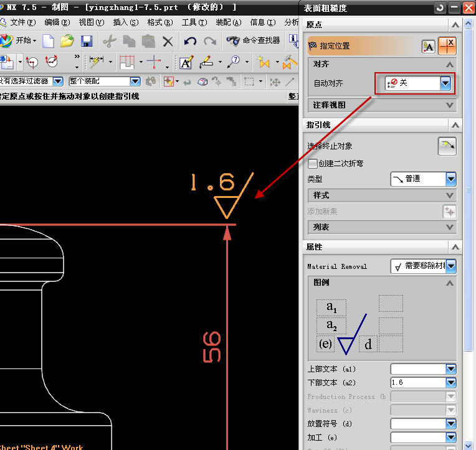This screenshot has width=476, height=450.
Task: Click the Select Terminating Object leader icon
Action: coord(447,146)
